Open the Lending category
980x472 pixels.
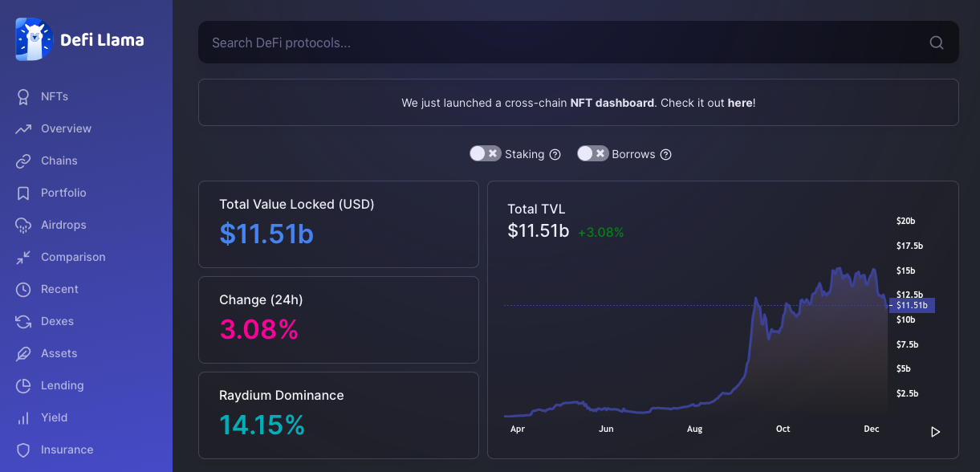(63, 385)
